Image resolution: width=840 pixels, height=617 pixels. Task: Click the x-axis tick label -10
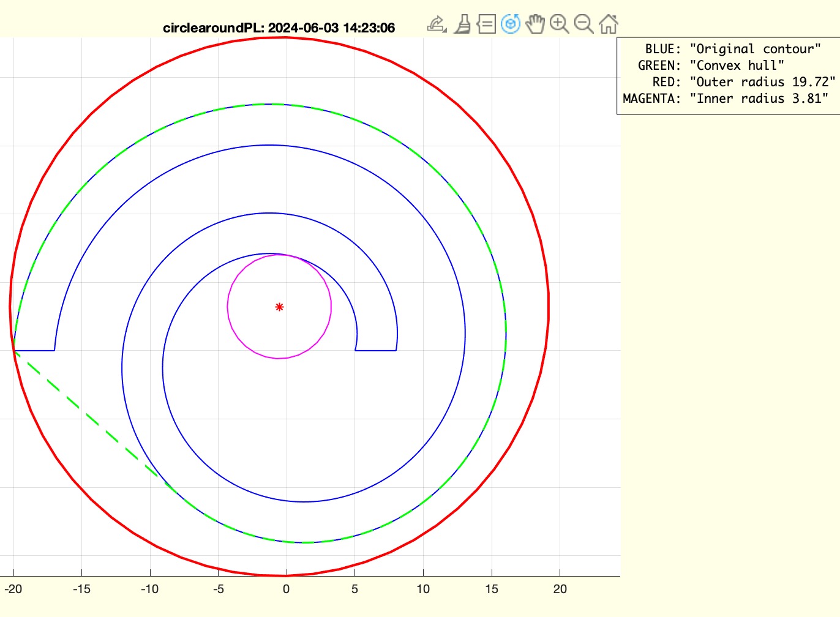149,589
